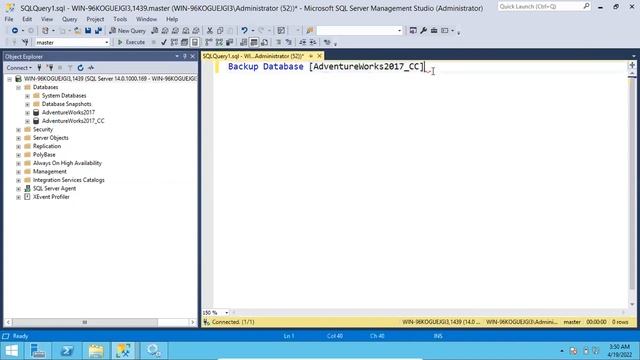Open the Edit menu
Screen dimensions: 640x360
[x=27, y=19]
